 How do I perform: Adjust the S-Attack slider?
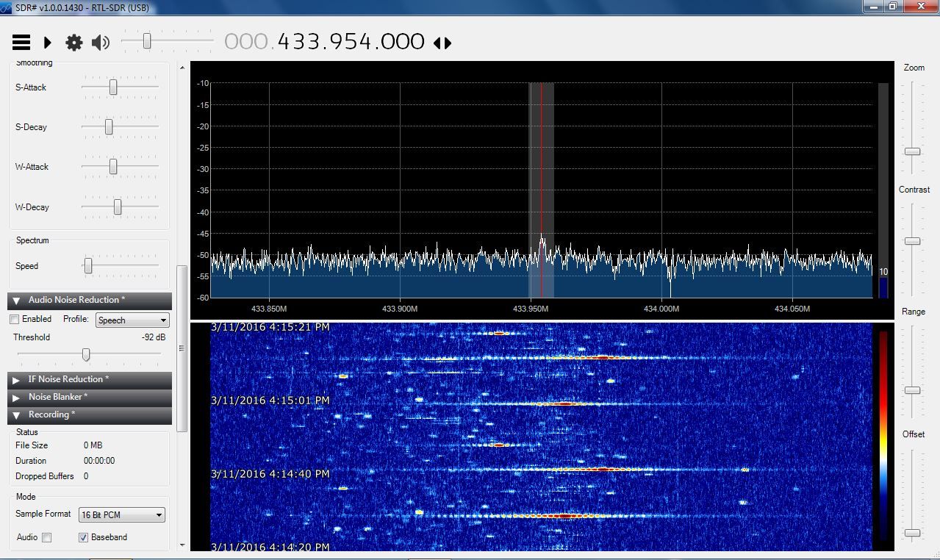click(120, 87)
